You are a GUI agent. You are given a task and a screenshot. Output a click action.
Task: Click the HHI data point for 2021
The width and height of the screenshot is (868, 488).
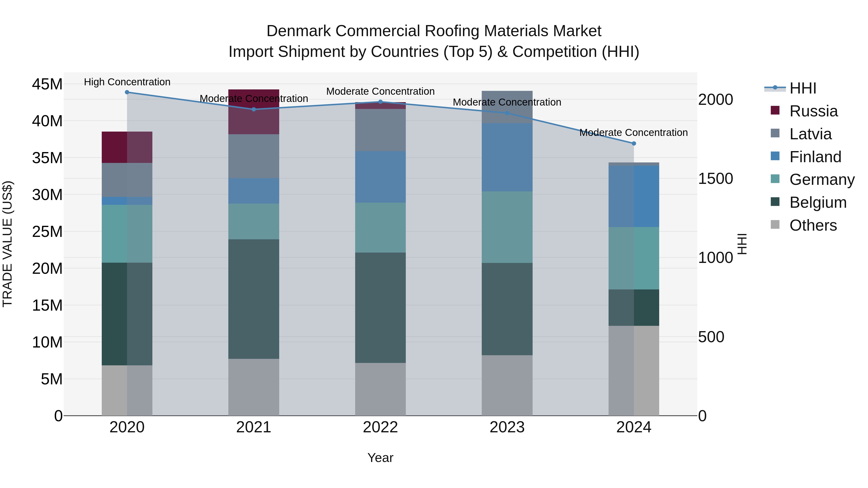point(254,109)
